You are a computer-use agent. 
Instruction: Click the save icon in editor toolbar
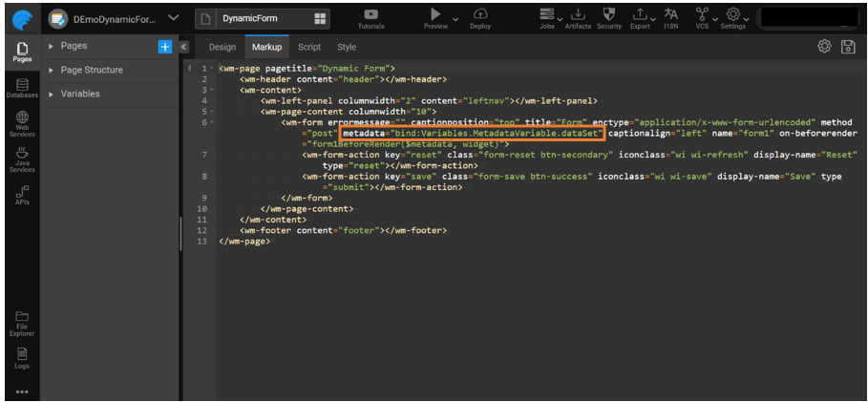tap(848, 47)
